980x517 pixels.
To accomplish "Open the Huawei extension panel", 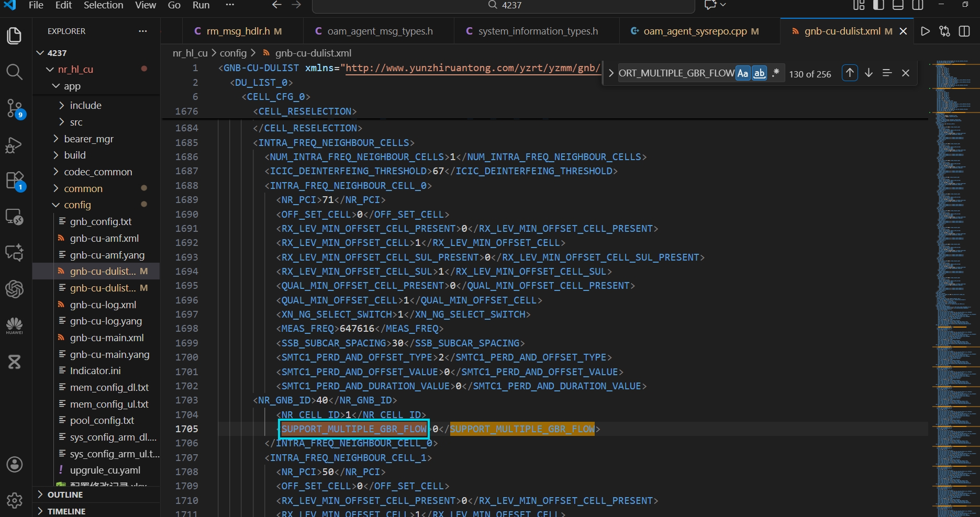I will click(14, 325).
